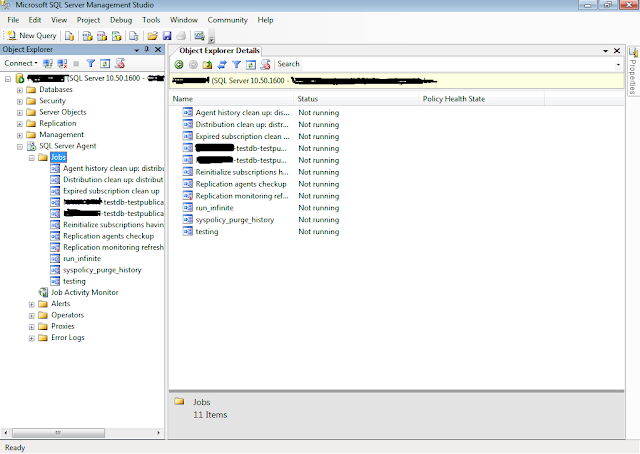Click the red-X script icon in Object Explorer toolbar
Screen dimensions: 640x454
120,64
